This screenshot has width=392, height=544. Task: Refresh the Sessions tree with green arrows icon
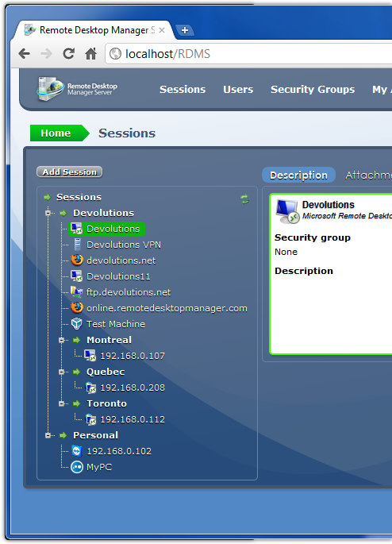tap(244, 199)
